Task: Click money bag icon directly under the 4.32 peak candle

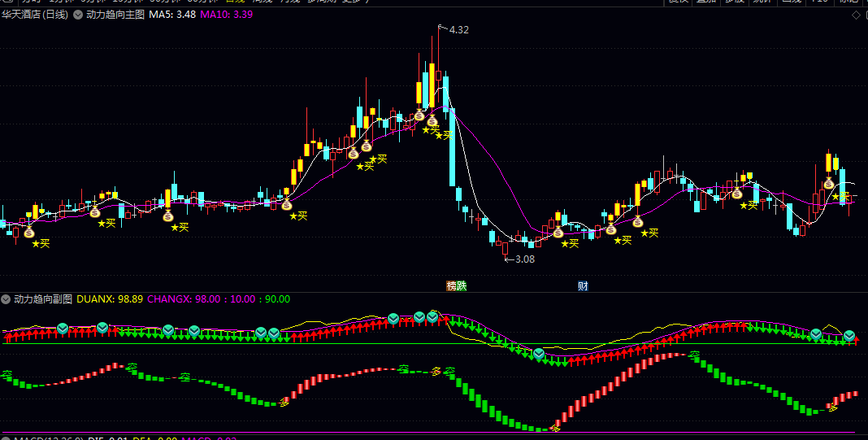Action: pyautogui.click(x=432, y=120)
